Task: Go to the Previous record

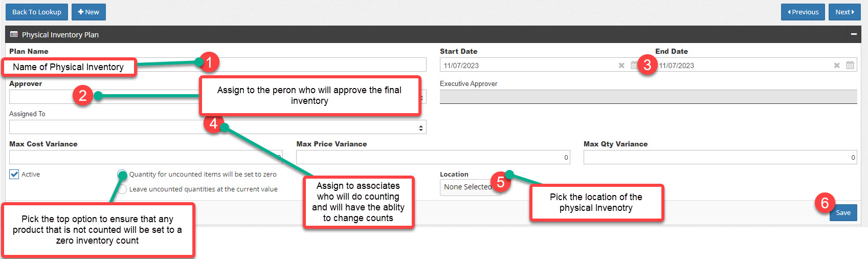Action: [x=803, y=12]
